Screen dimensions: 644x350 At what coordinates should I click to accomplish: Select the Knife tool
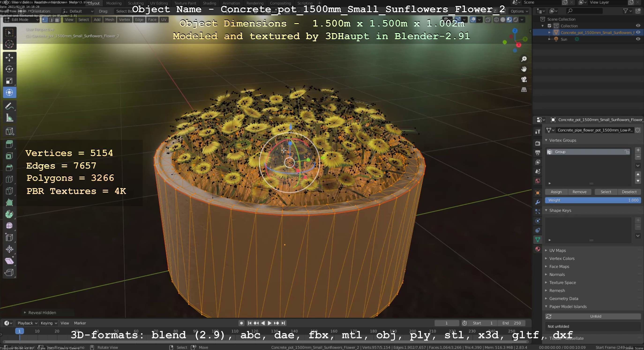click(10, 191)
